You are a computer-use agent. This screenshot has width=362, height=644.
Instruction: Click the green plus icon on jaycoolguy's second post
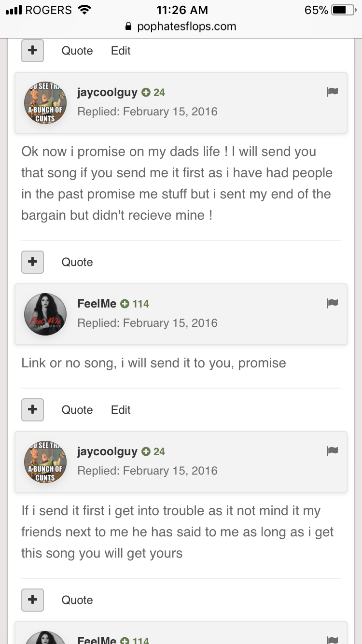(146, 451)
